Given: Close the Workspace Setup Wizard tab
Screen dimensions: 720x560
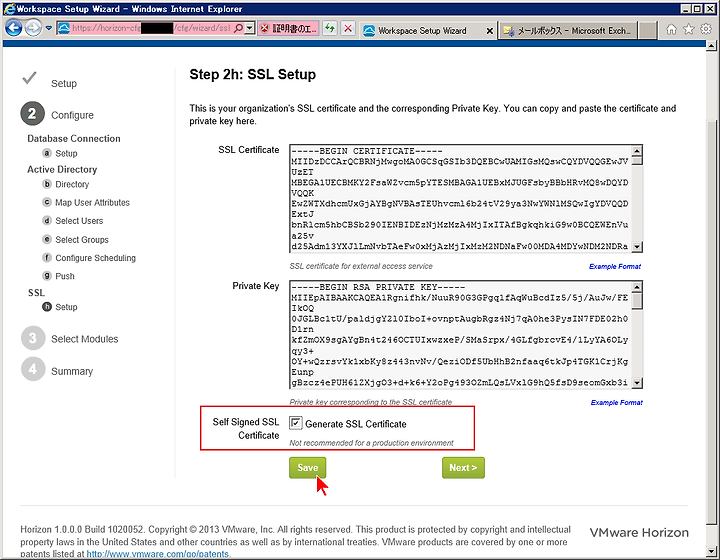Looking at the screenshot, I should [489, 31].
